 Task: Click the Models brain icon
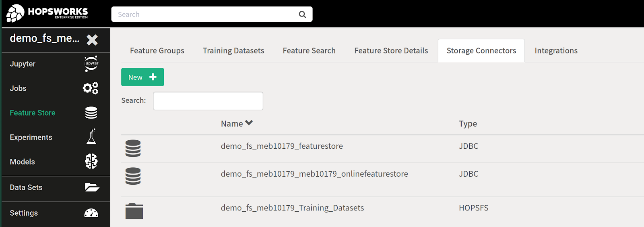(91, 161)
